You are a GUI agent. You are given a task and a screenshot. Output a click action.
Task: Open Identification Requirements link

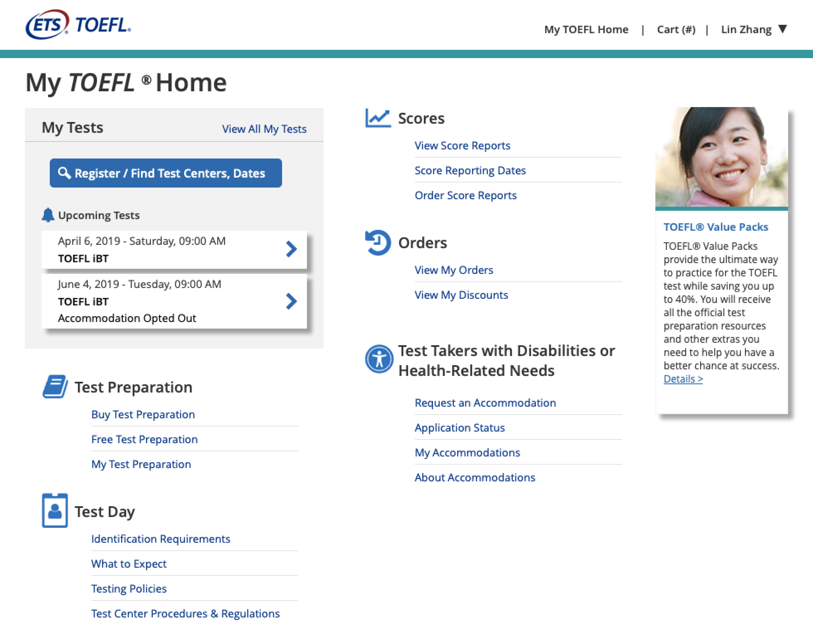(x=161, y=539)
